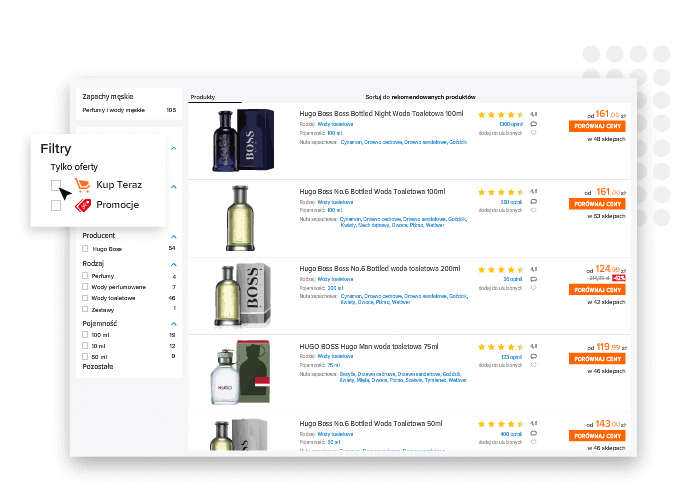This screenshot has width=700, height=501.
Task: Click comment bubble icon for Hugo Man 75ml
Action: coord(533,356)
